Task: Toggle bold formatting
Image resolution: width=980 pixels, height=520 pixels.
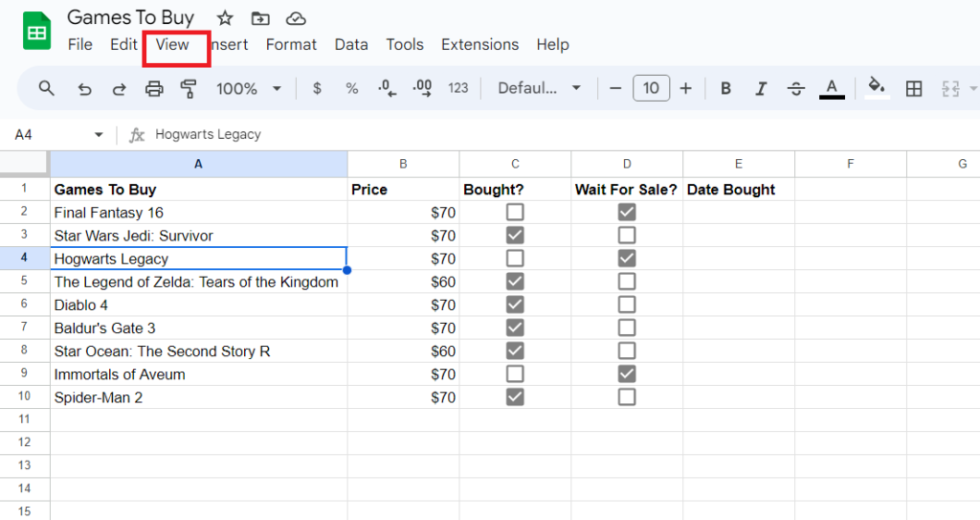Action: (725, 88)
